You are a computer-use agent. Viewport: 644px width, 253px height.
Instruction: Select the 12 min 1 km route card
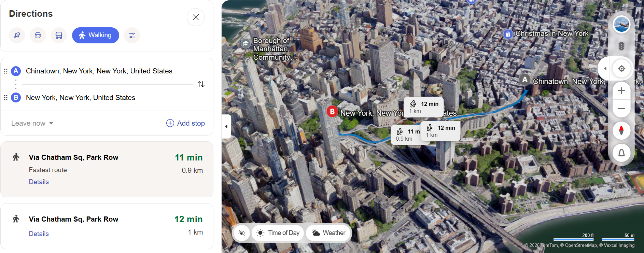[107, 226]
